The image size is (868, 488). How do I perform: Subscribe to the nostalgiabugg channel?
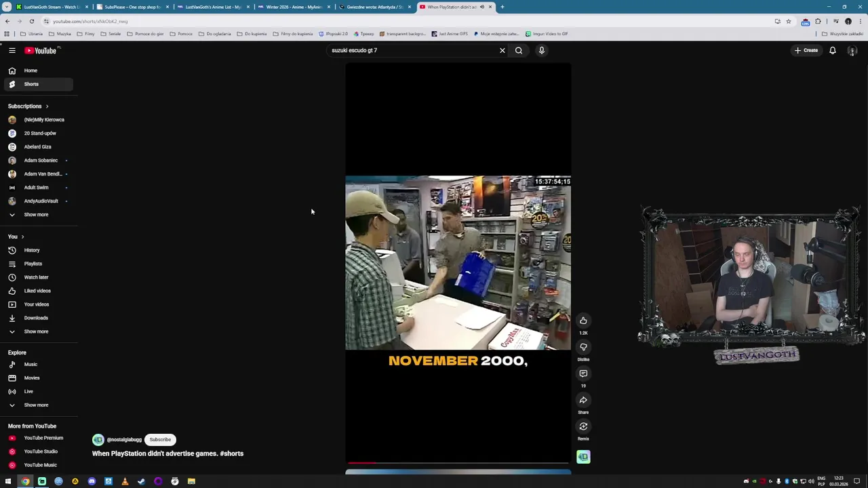(160, 440)
